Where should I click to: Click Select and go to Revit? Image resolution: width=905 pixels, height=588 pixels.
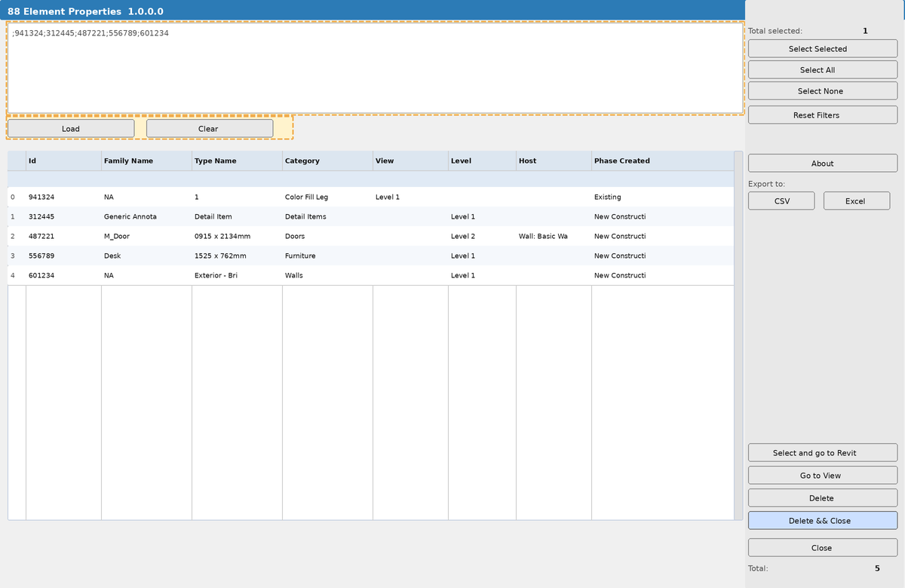coord(822,452)
